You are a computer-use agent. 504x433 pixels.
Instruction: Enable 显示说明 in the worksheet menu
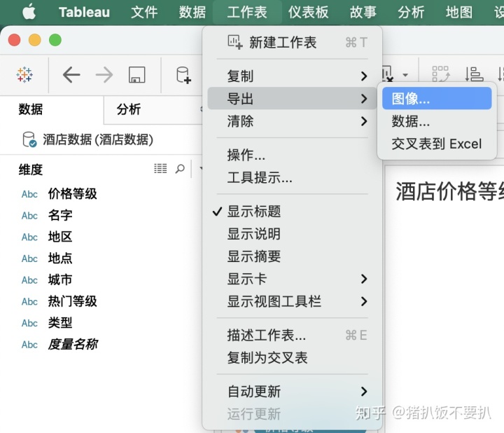(292, 234)
